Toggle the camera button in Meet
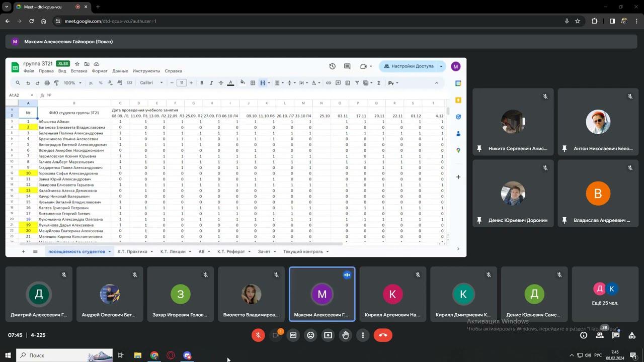The image size is (644, 362). (276, 335)
